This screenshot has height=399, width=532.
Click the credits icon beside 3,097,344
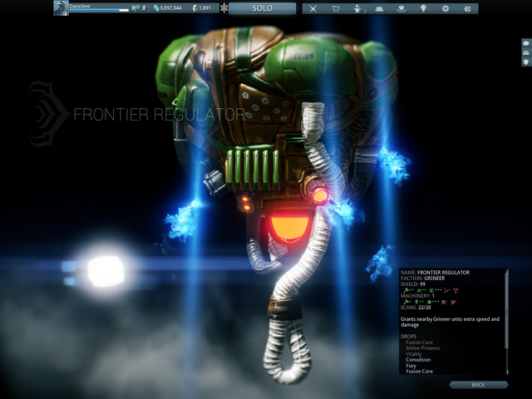coord(156,7)
